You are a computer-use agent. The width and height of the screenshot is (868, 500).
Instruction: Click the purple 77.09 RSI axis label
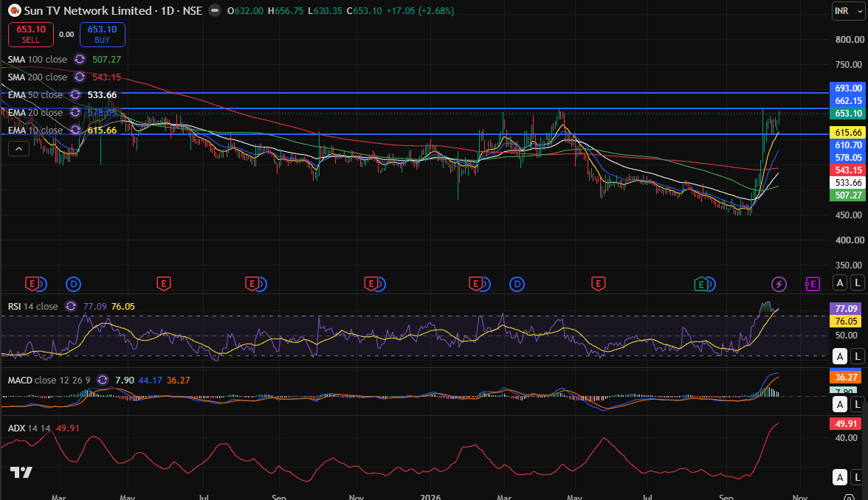(x=846, y=308)
